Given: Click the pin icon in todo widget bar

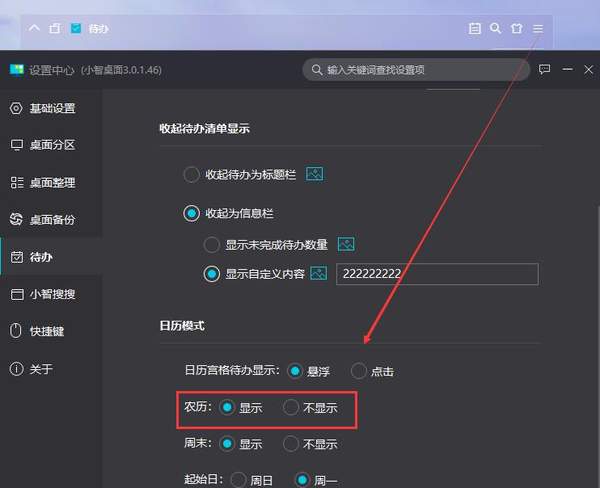Looking at the screenshot, I should pos(55,28).
